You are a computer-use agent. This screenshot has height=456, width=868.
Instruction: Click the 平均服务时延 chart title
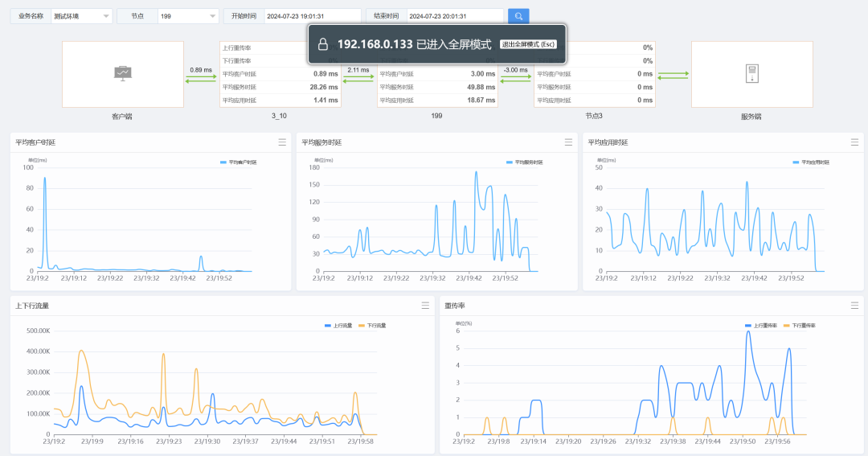pyautogui.click(x=321, y=142)
